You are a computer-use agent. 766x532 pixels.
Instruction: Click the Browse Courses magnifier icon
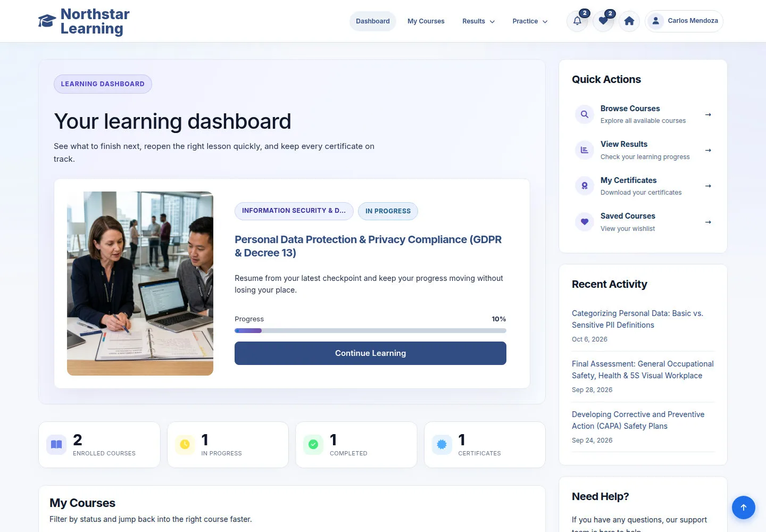(x=585, y=114)
